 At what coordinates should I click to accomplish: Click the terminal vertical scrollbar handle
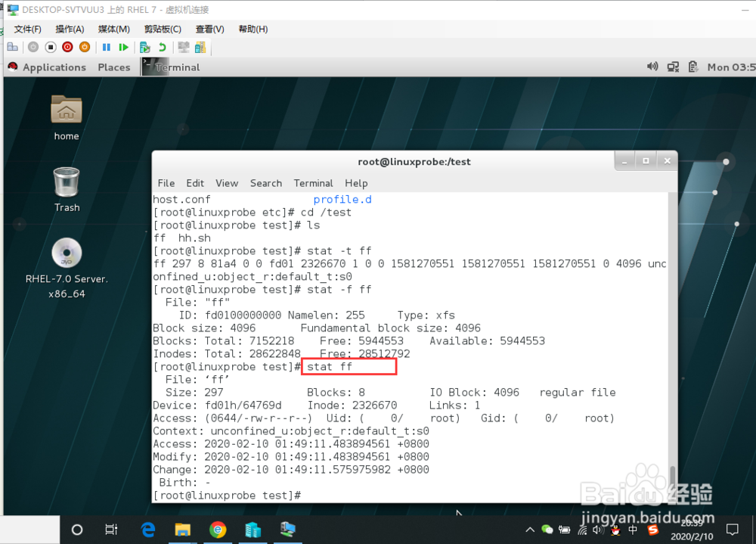click(673, 477)
